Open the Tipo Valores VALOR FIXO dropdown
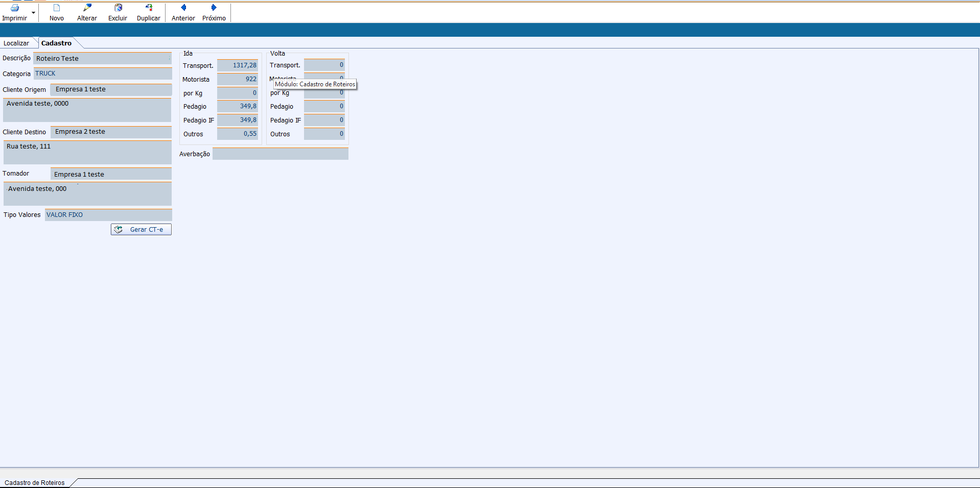The height and width of the screenshot is (488, 980). click(x=108, y=215)
